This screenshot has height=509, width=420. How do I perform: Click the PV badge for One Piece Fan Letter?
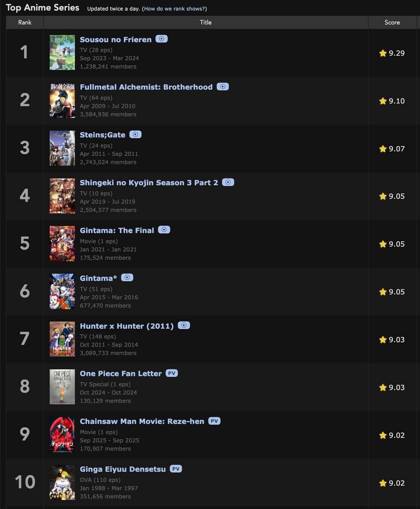[172, 373]
